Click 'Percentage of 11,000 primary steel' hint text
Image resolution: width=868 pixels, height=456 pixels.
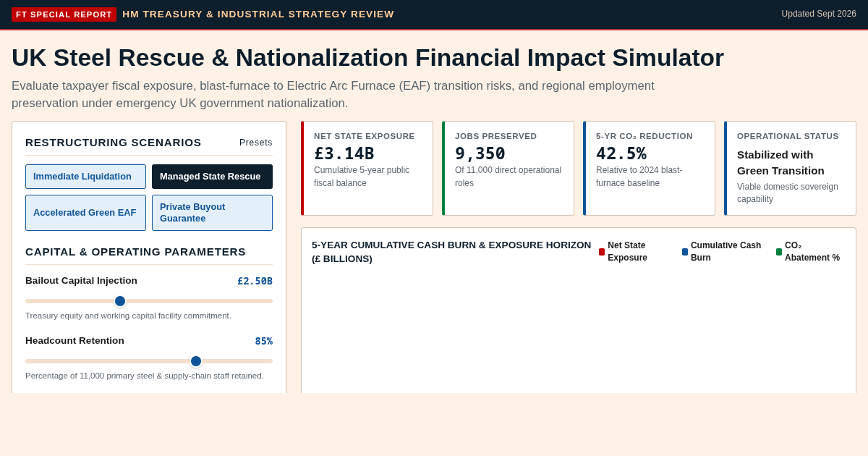tap(145, 376)
